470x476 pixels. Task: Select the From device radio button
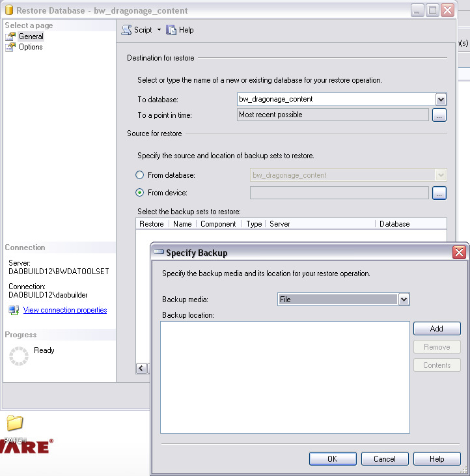[x=139, y=193]
